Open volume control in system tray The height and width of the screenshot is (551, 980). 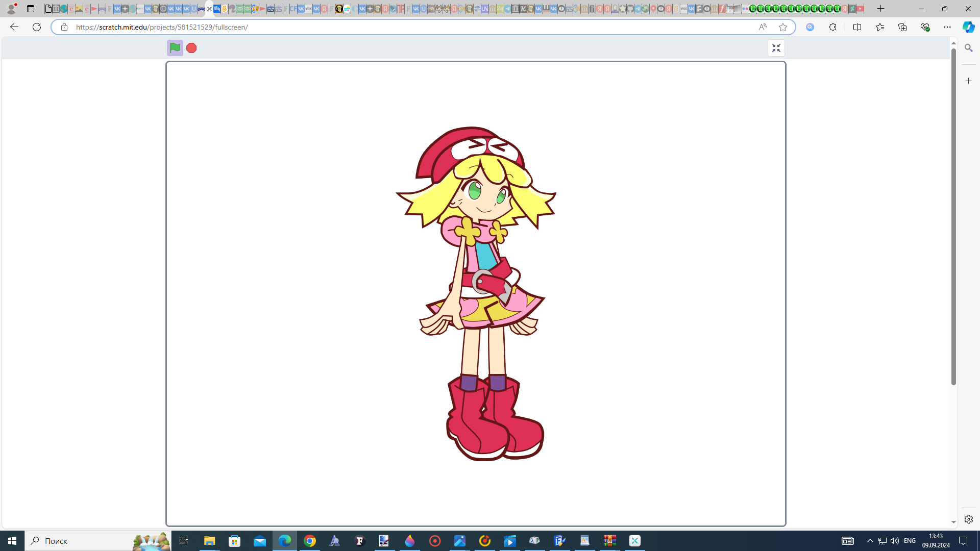pos(894,541)
